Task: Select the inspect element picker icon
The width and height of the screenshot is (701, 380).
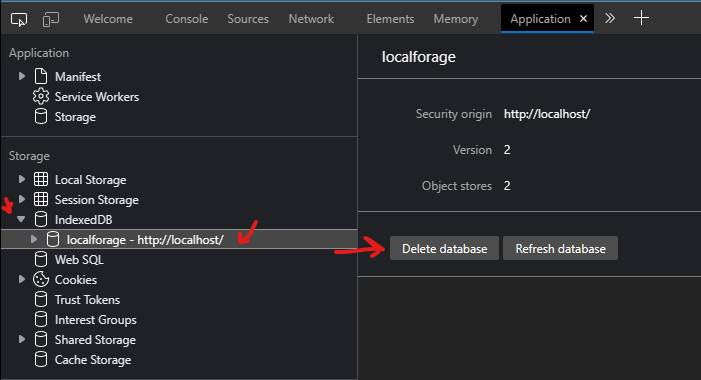Action: pos(19,19)
